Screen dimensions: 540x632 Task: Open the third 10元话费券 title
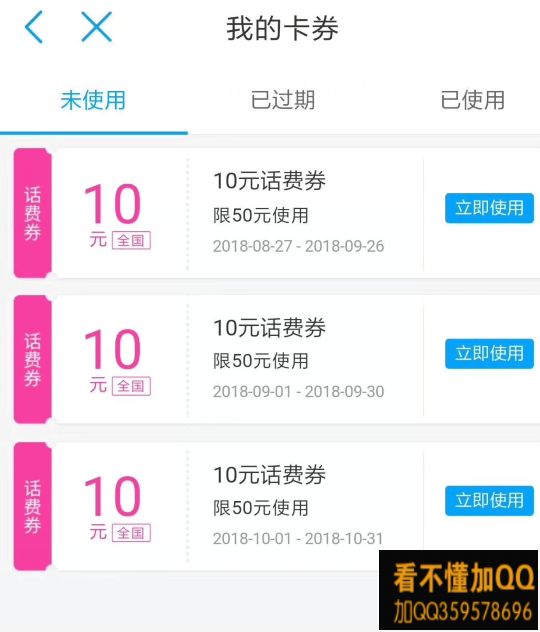click(270, 474)
